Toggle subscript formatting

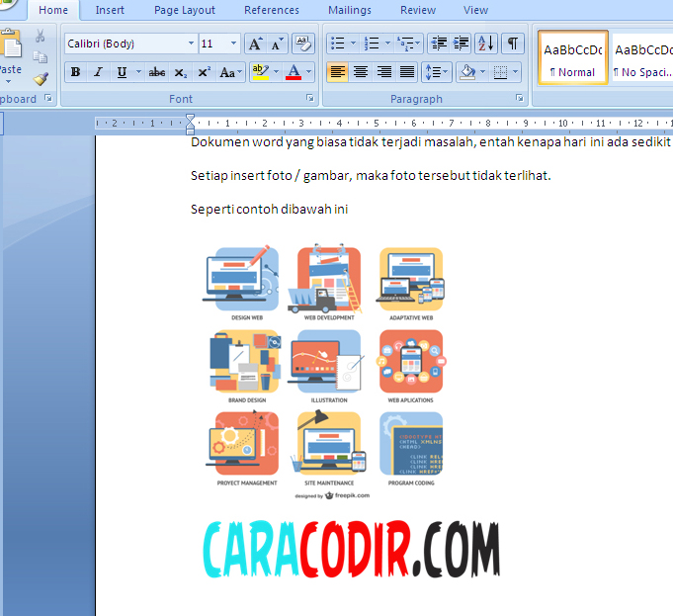pyautogui.click(x=180, y=72)
